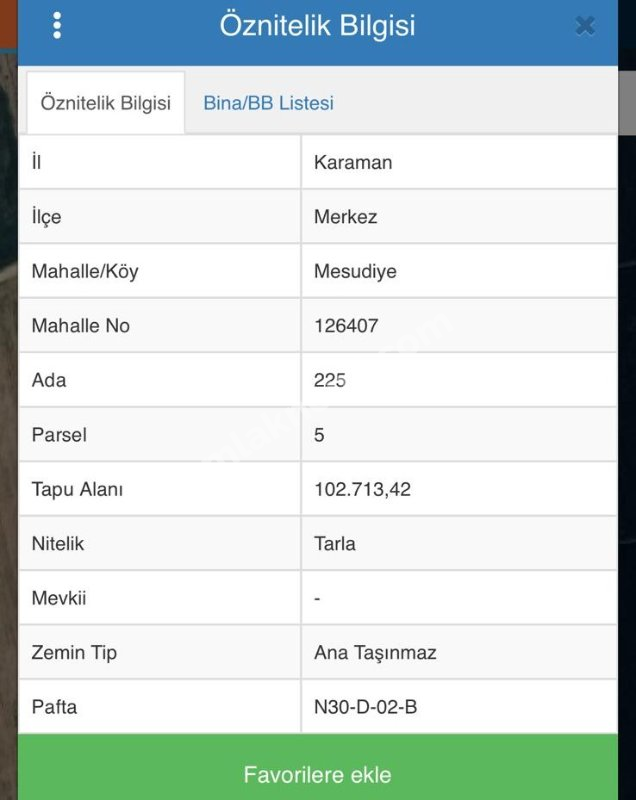Open the three-dot options menu
This screenshot has width=636, height=800.
tap(57, 26)
